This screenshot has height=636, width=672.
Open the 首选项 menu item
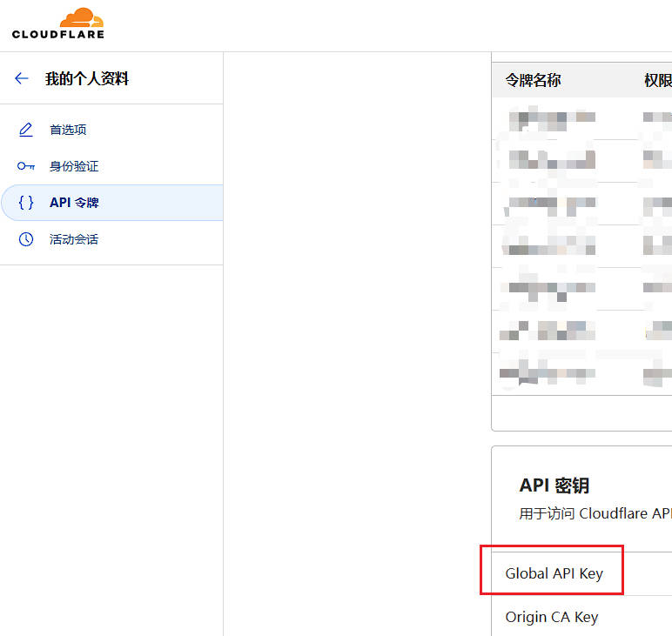point(68,130)
